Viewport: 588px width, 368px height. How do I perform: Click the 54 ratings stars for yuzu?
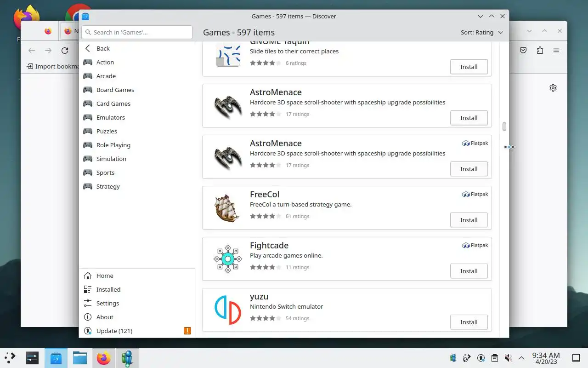266,318
